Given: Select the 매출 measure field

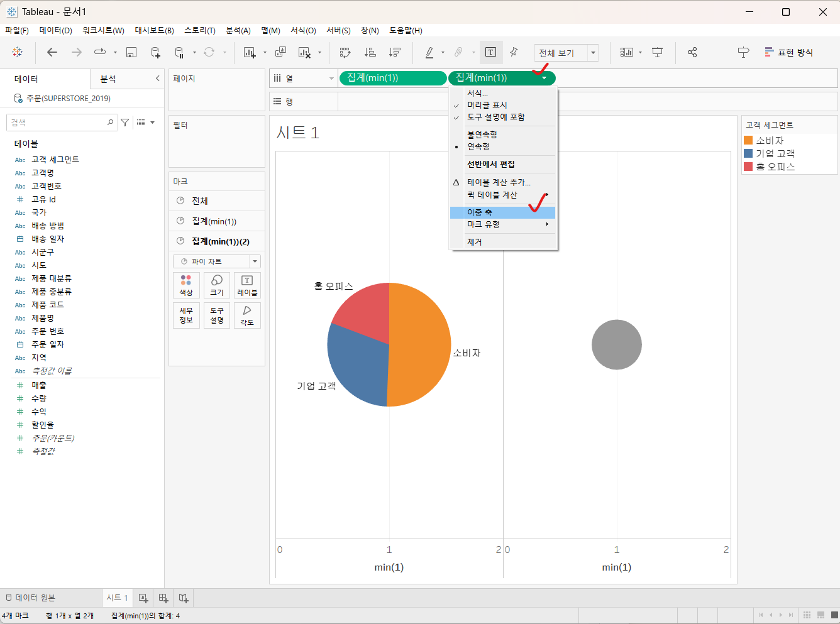Looking at the screenshot, I should (39, 385).
